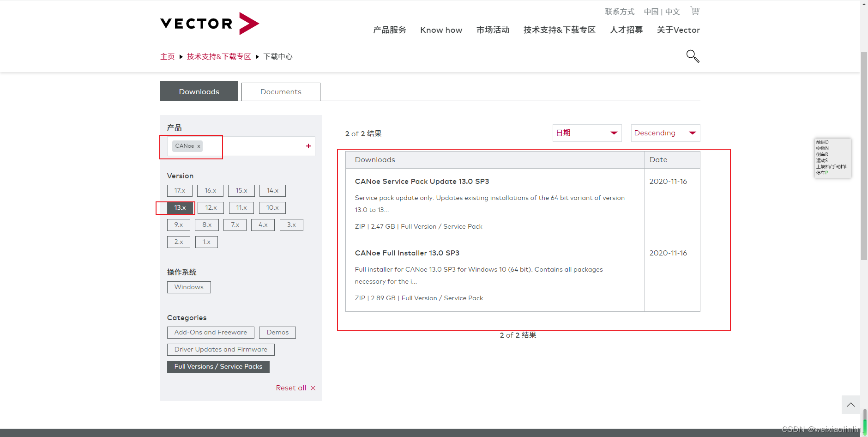The height and width of the screenshot is (437, 868).
Task: Add a product with plus icon
Action: (308, 146)
